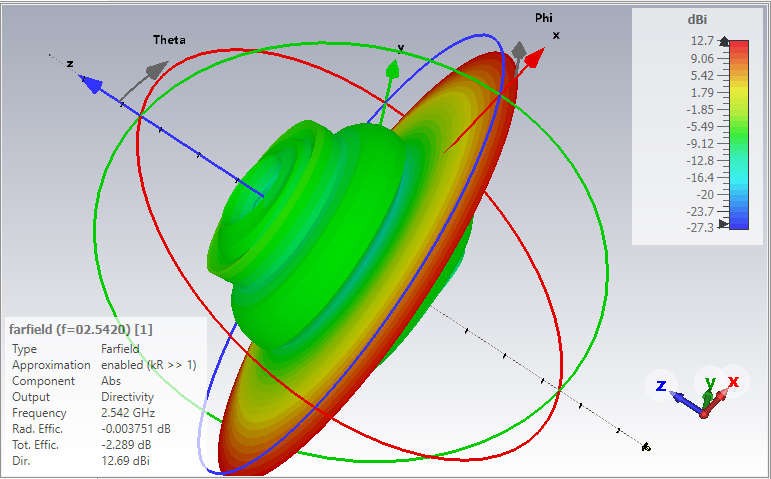
Task: Click the '-12.8' scale value
Action: pos(700,160)
